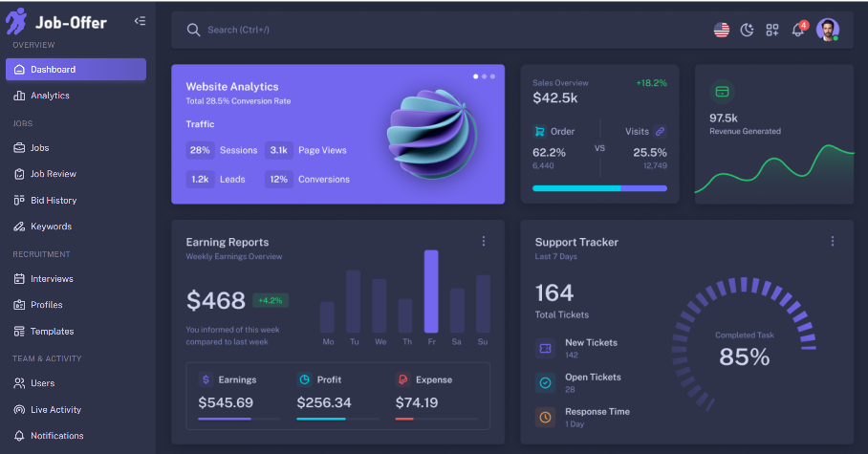Click the Earnings dollar sign icon
Image resolution: width=868 pixels, height=454 pixels.
pos(206,379)
